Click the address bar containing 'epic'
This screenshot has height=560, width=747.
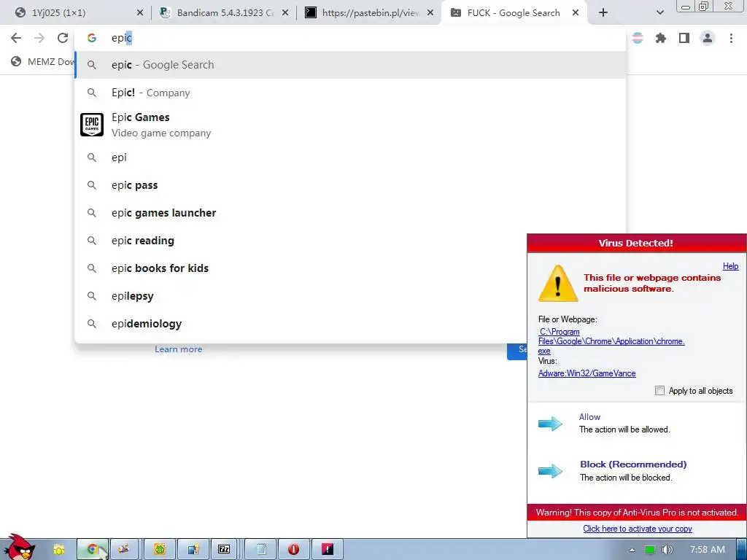pyautogui.click(x=350, y=38)
